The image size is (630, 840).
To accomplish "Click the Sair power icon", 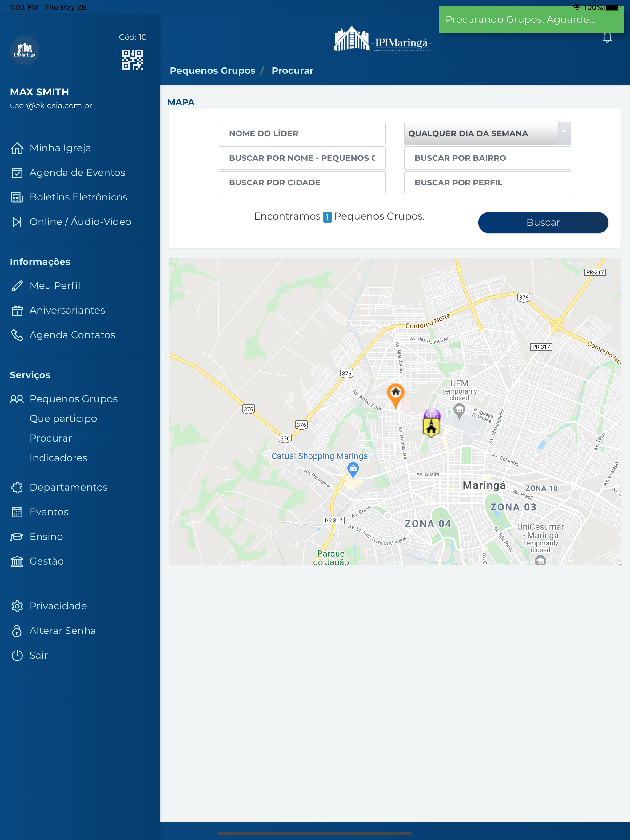I will point(17,656).
